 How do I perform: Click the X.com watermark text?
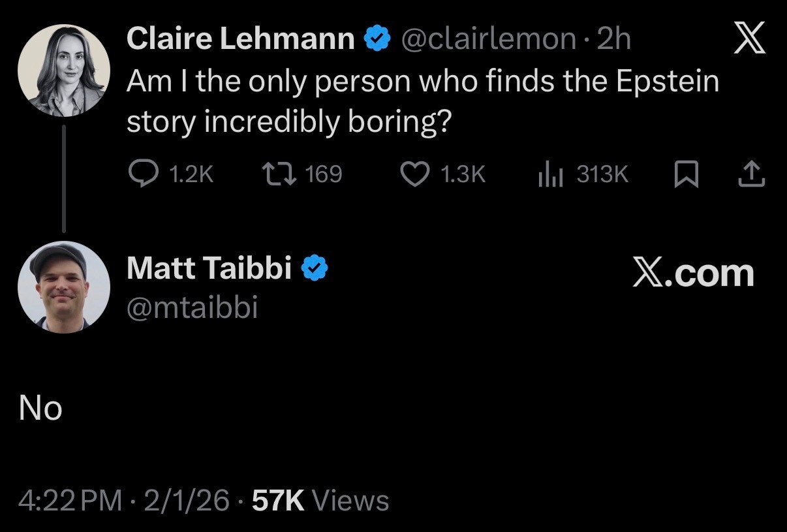point(692,274)
